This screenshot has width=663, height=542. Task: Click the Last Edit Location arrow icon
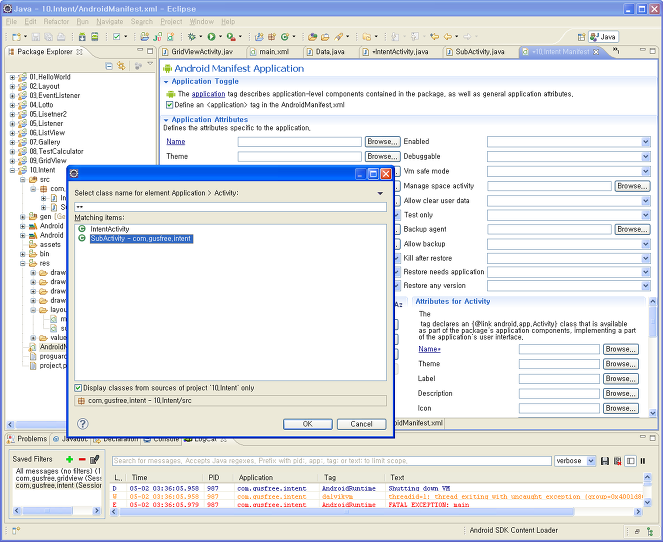coord(434,37)
